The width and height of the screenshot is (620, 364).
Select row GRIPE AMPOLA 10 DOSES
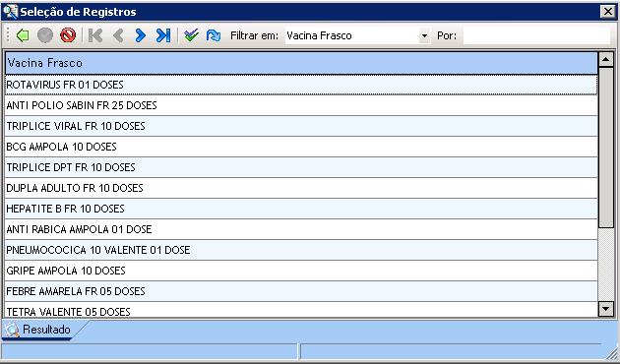tap(301, 271)
